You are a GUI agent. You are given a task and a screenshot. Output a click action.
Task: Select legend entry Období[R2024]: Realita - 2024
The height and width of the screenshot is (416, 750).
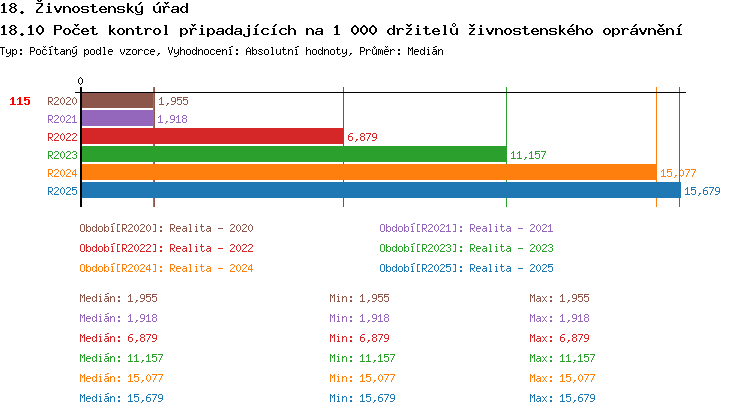(x=166, y=268)
